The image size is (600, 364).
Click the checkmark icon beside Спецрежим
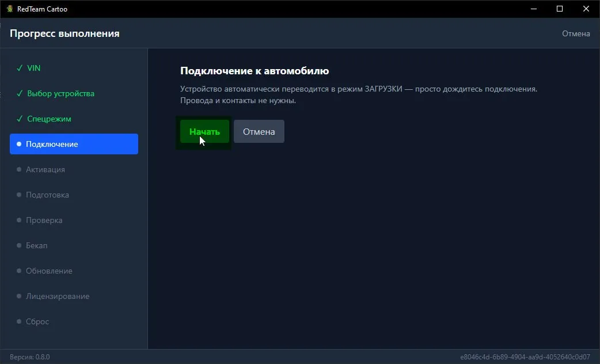point(20,119)
